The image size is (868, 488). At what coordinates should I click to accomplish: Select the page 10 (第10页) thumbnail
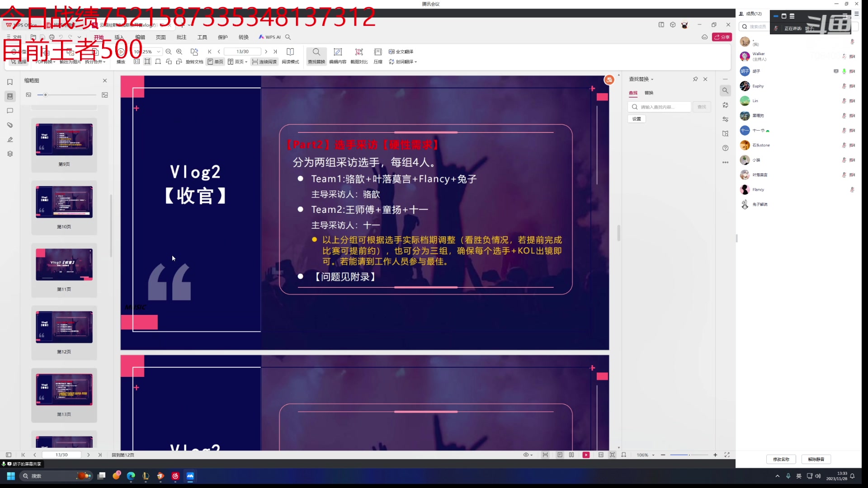point(64,207)
